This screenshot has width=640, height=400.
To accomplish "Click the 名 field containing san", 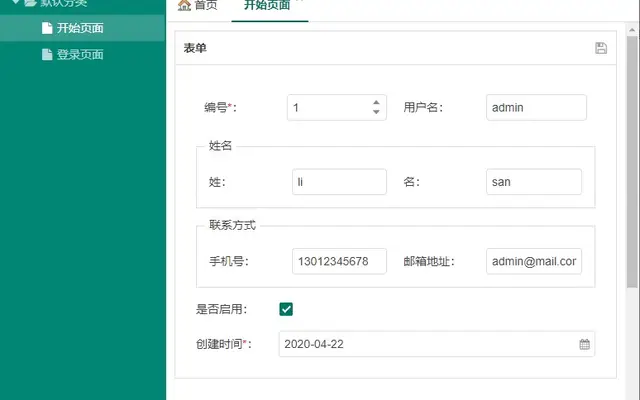I will 534,182.
